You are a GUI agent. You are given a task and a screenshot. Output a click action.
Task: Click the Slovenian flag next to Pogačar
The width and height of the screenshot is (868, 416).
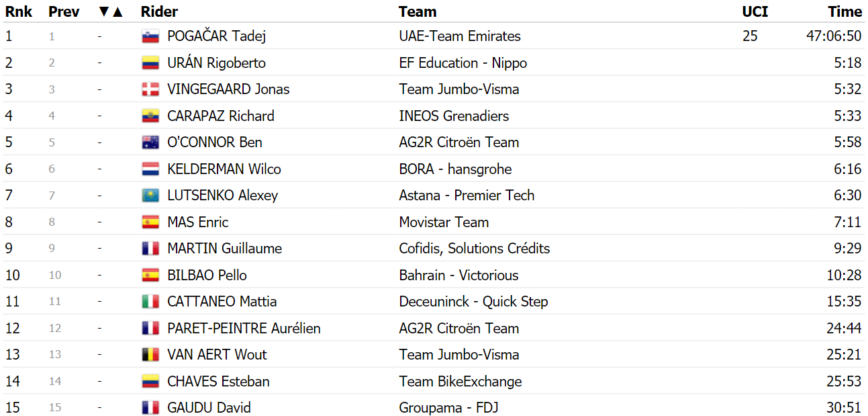pos(150,37)
